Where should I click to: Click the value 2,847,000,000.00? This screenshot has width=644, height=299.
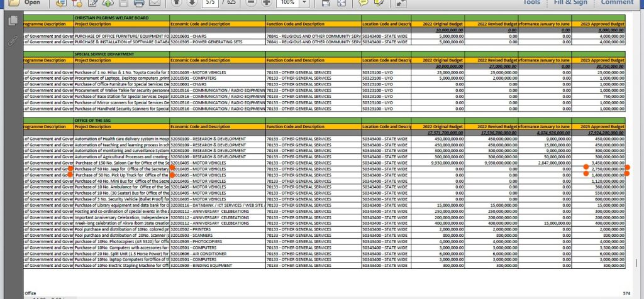pos(554,163)
